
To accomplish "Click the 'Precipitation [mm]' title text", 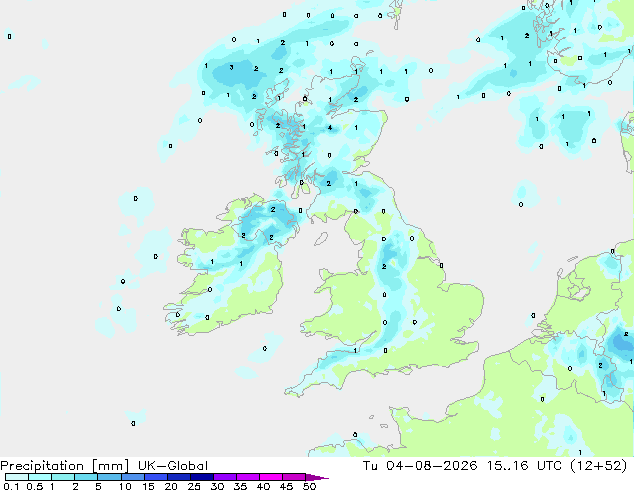I will pos(65,466).
